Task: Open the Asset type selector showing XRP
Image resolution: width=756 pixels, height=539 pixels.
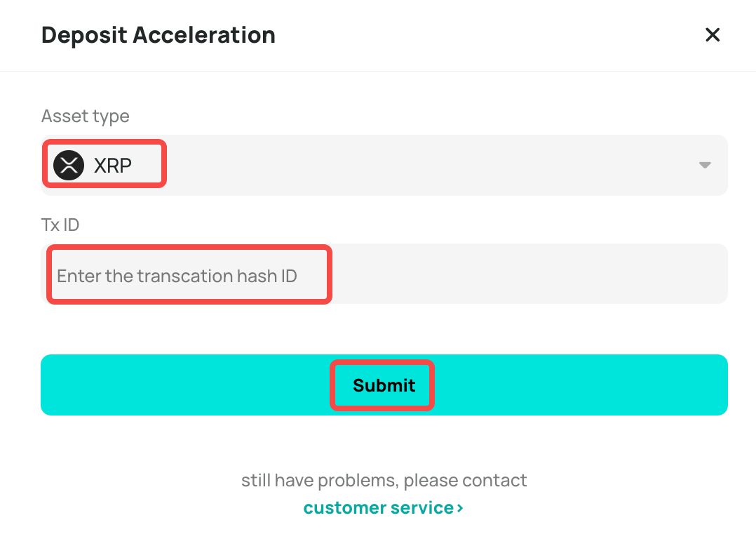Action: pyautogui.click(x=384, y=166)
